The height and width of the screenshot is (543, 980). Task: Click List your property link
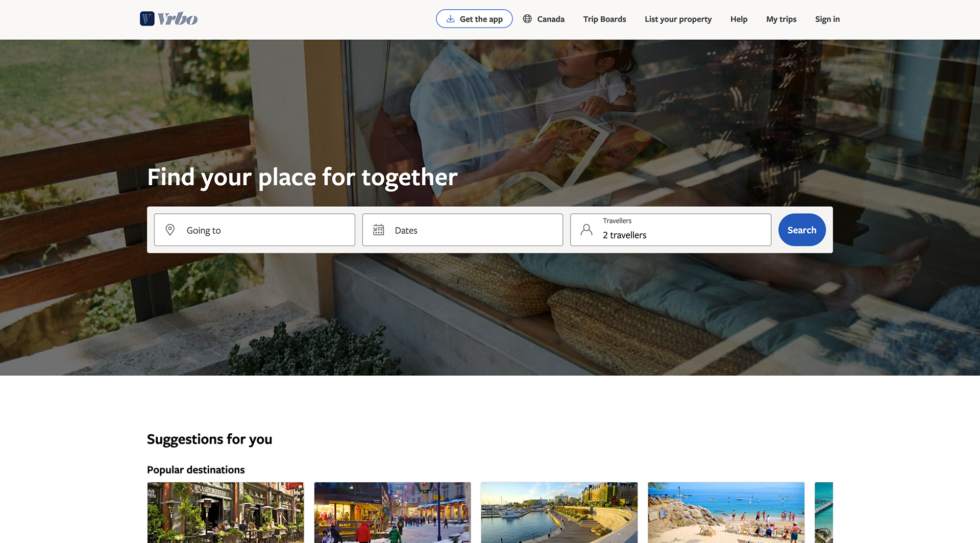(x=678, y=19)
